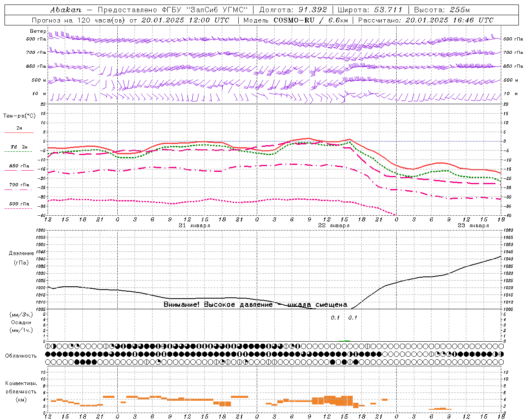This screenshot has width=525, height=420.
Task: Click 'Прогноз на 120 часа(ов)' text
Action: pyautogui.click(x=79, y=20)
